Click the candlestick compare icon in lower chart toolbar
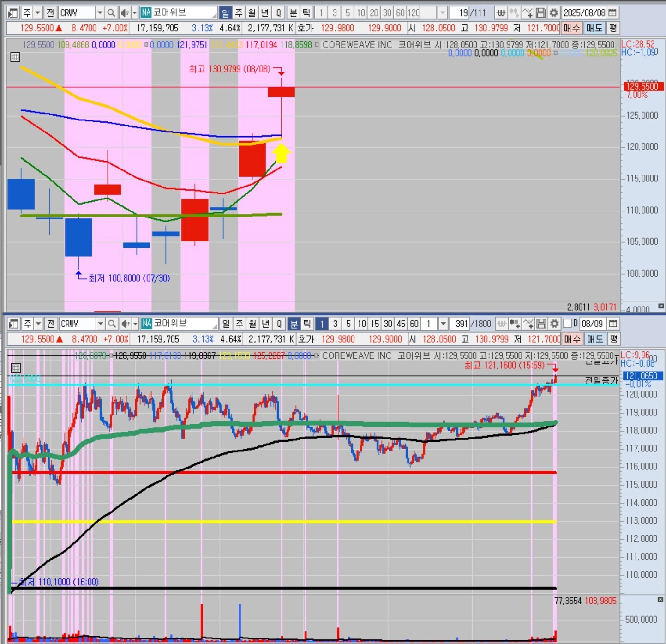666x644 pixels. (515, 324)
